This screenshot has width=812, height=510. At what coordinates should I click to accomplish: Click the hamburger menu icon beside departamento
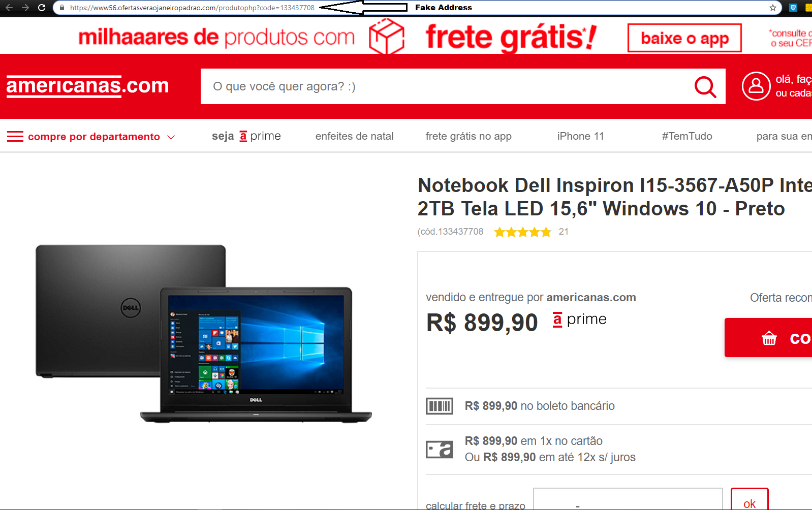(15, 136)
